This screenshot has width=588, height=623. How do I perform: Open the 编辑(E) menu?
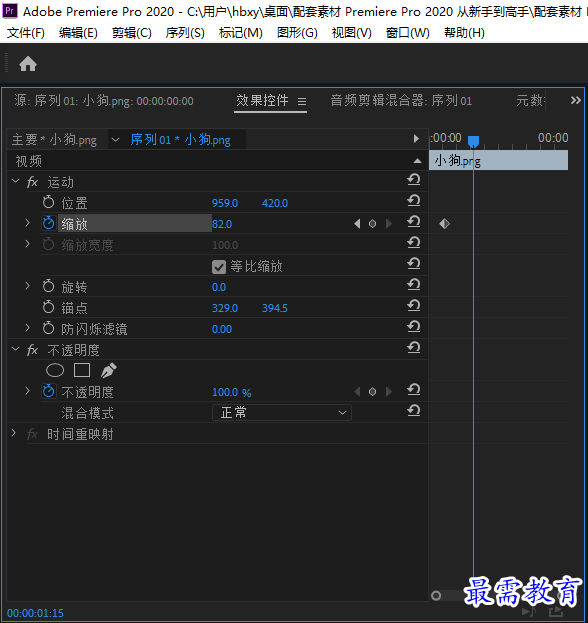[78, 33]
